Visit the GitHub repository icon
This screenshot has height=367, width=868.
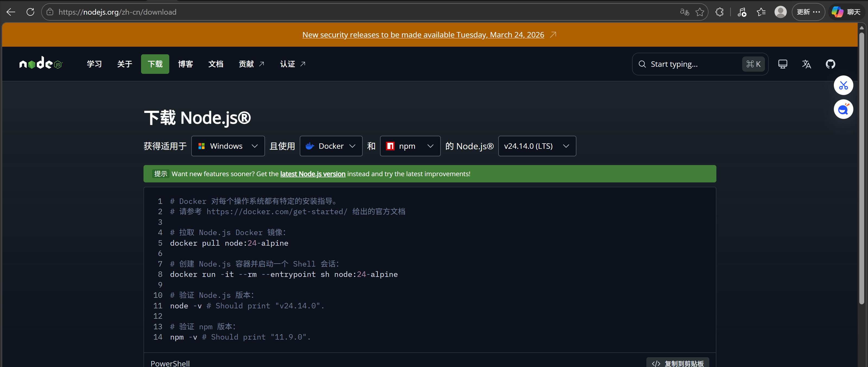point(830,64)
